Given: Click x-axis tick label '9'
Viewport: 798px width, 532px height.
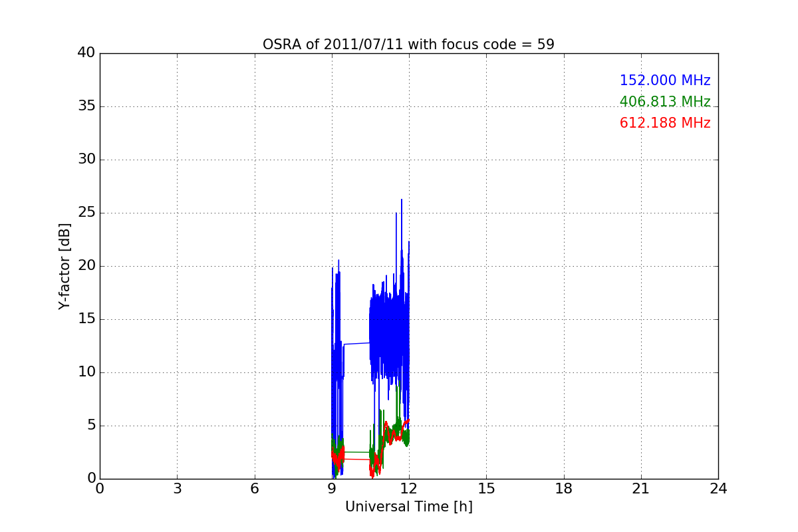Looking at the screenshot, I should tap(332, 488).
